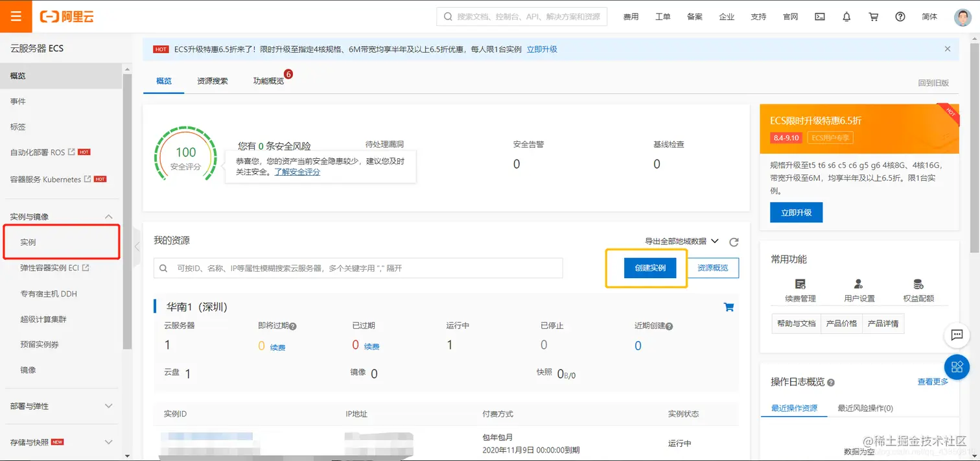Open the notifications bell icon
The width and height of the screenshot is (980, 461).
click(x=846, y=16)
